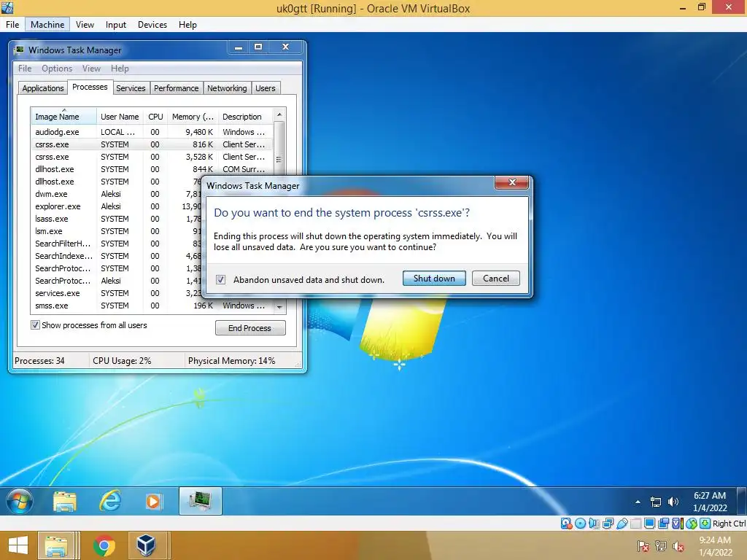
Task: Sort processes by CPU column header
Action: [x=155, y=117]
